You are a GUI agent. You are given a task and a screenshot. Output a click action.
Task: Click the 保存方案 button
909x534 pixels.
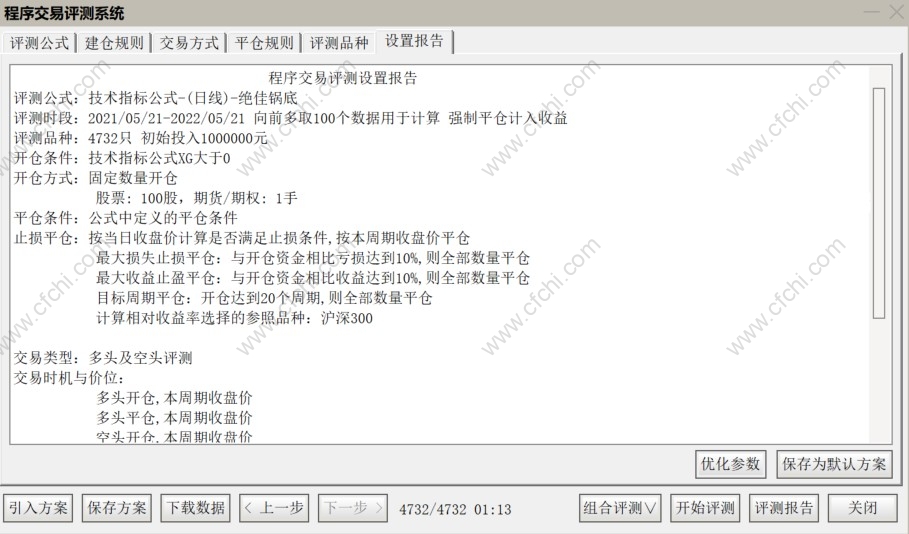click(117, 508)
